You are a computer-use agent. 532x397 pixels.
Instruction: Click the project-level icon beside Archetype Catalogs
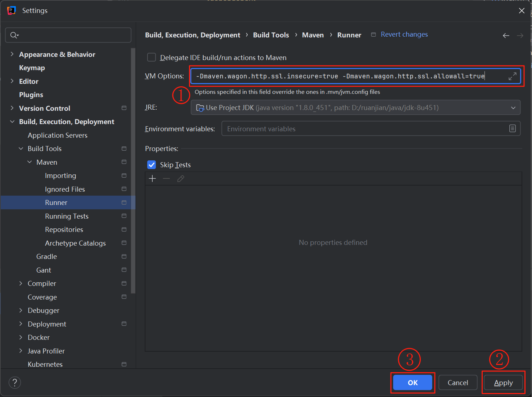click(x=124, y=243)
